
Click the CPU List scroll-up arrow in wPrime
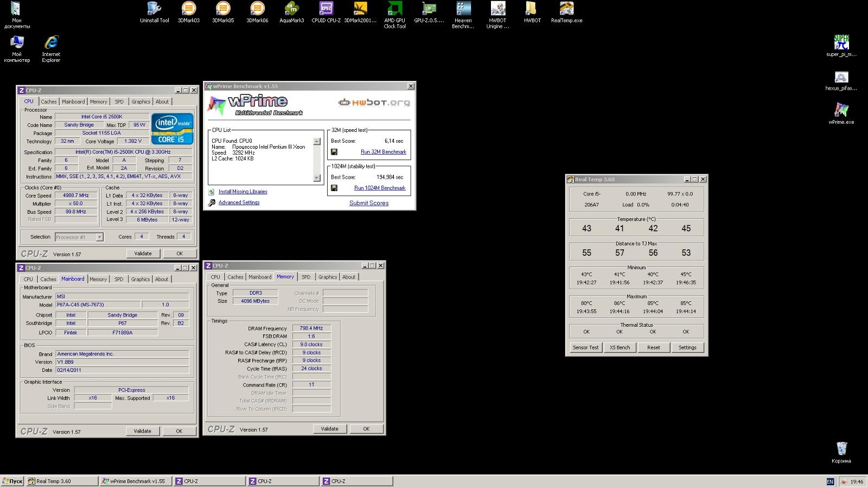pos(317,142)
